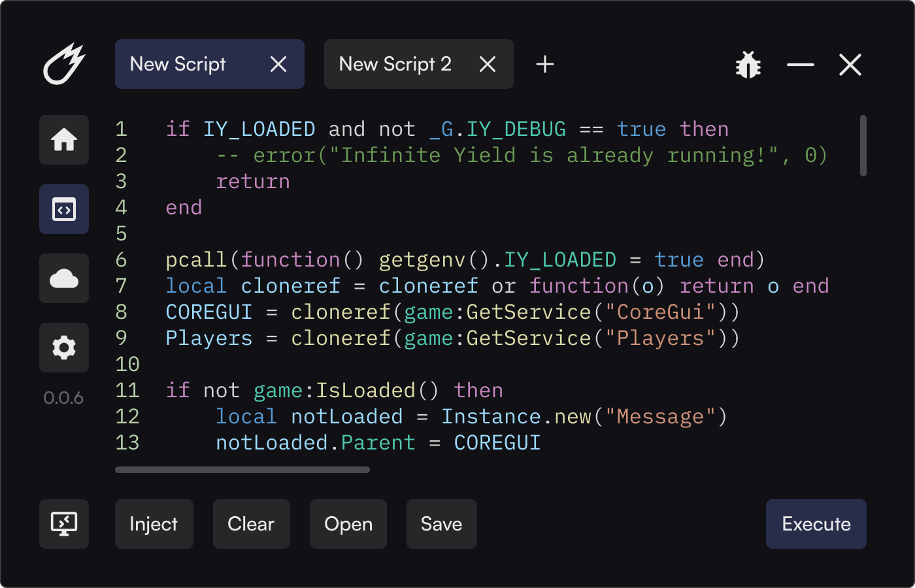Select the script editor sidebar icon
915x588 pixels.
coord(64,209)
